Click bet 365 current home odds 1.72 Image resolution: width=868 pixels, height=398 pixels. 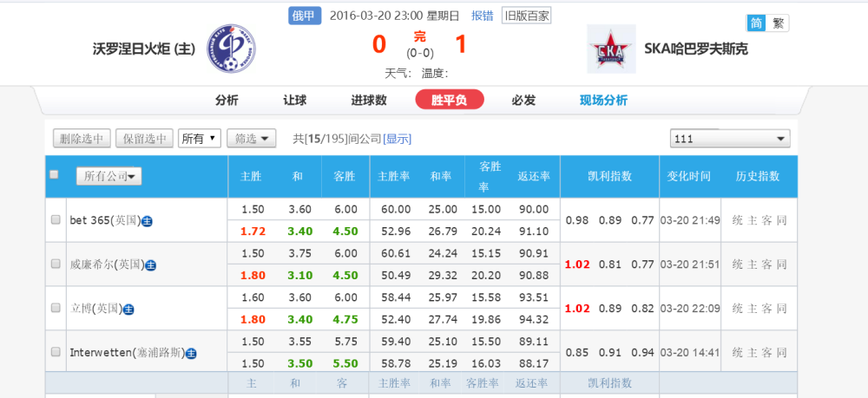253,231
